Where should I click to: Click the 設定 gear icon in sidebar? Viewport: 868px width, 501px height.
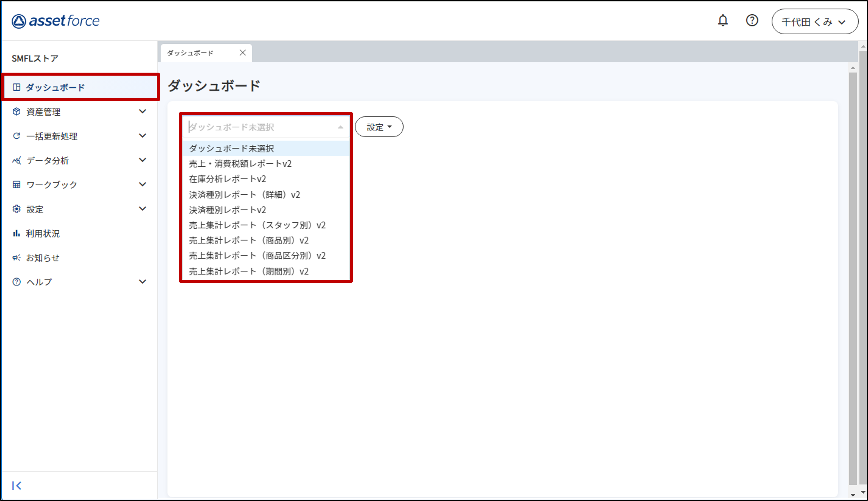tap(16, 209)
